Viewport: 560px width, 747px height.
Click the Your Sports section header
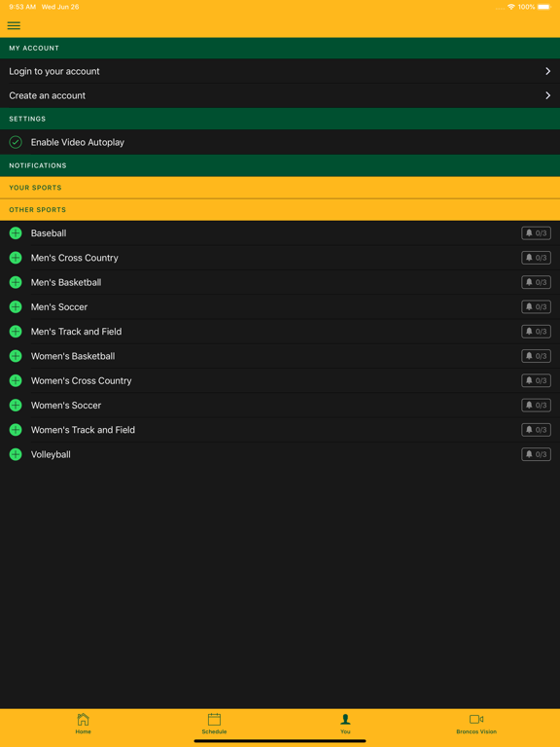[280, 188]
